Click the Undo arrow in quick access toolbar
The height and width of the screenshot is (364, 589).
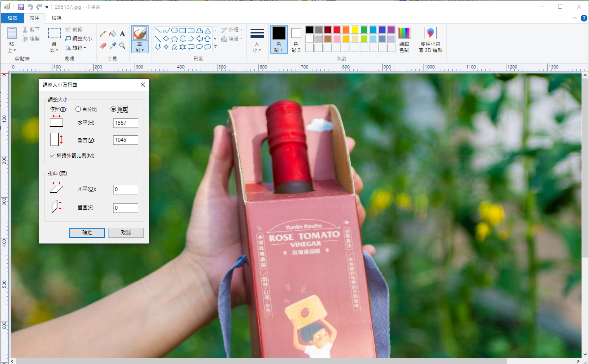click(x=30, y=7)
